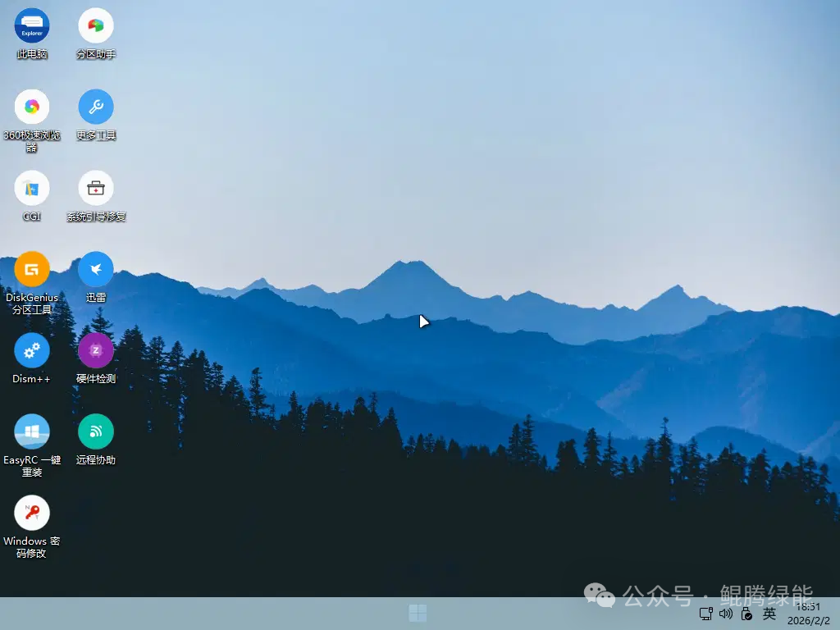Switch input method via 英 language indicator
The width and height of the screenshot is (840, 630).
769,614
